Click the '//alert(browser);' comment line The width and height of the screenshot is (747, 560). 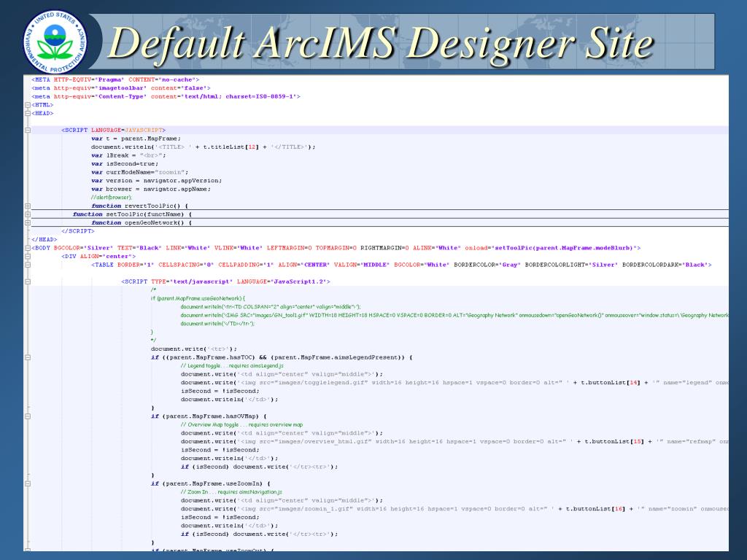pyautogui.click(x=112, y=198)
